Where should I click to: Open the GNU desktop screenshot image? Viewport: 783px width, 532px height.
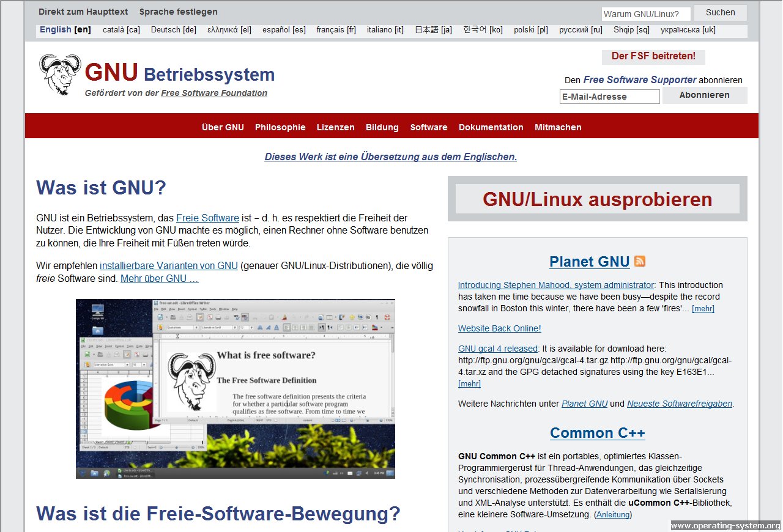(x=236, y=389)
